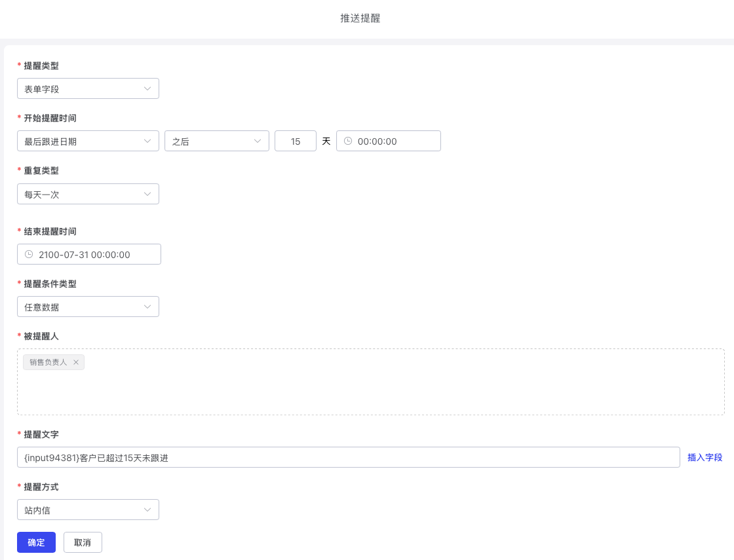
Task: Click the 确定 button
Action: 36,542
